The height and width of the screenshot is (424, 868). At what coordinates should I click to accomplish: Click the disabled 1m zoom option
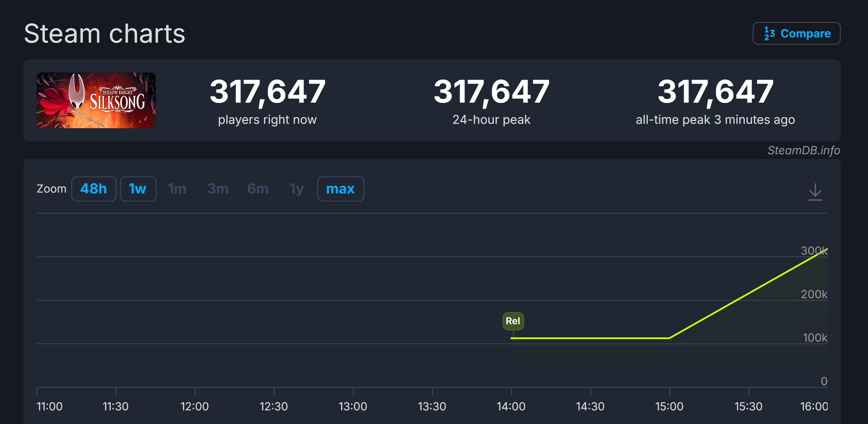[x=177, y=189]
